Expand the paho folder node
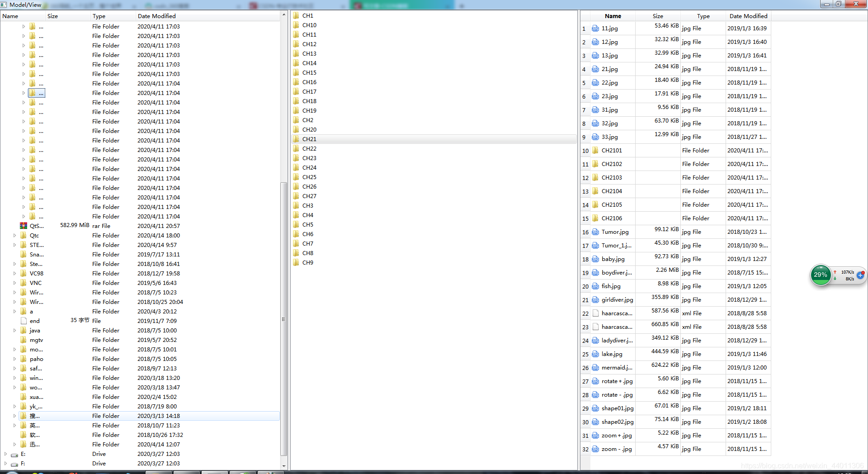The width and height of the screenshot is (868, 474). [14, 359]
